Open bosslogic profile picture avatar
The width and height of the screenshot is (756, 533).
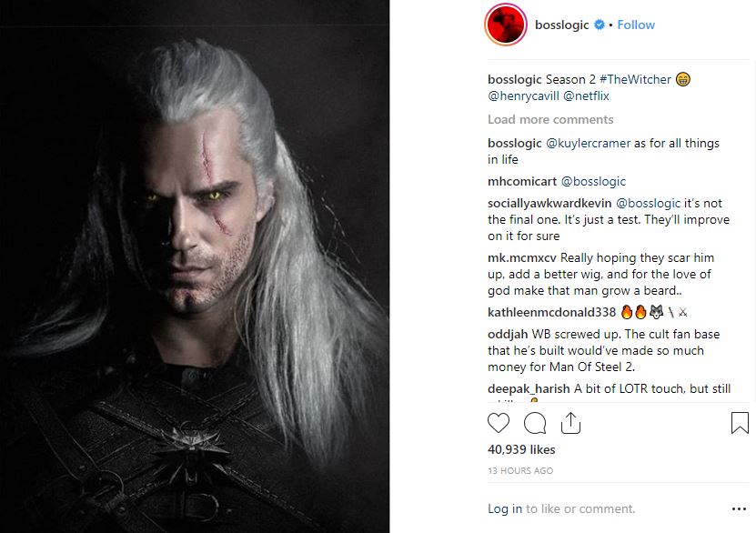(x=507, y=25)
